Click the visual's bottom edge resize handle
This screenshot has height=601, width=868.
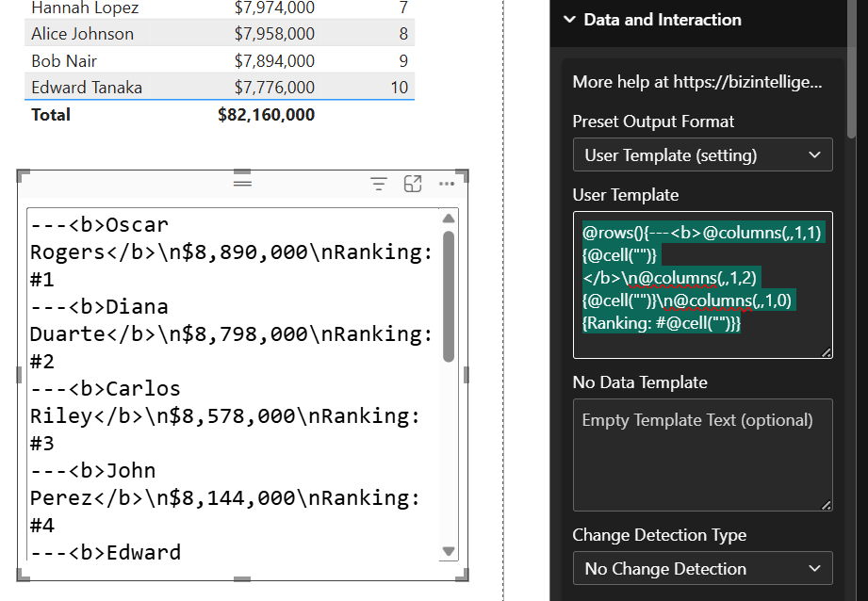(x=242, y=579)
